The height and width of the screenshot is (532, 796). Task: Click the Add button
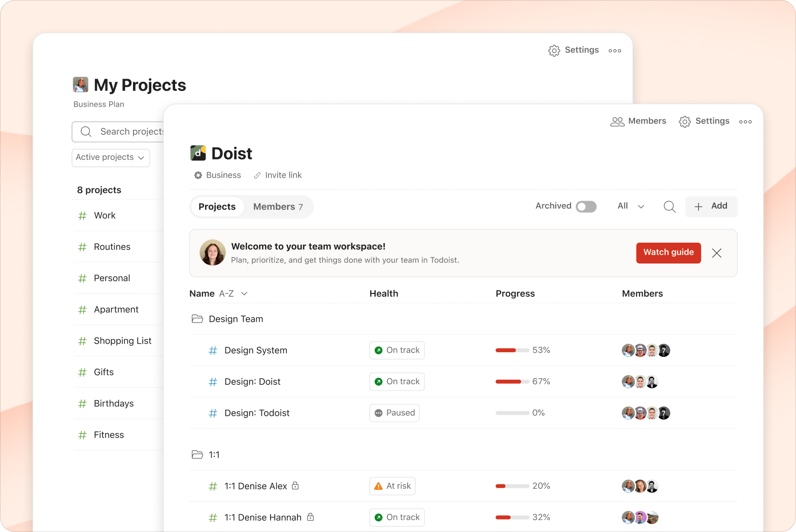[x=711, y=207]
